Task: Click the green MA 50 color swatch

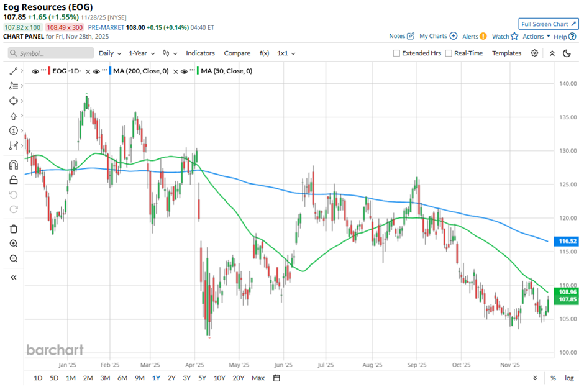Action: (198, 71)
